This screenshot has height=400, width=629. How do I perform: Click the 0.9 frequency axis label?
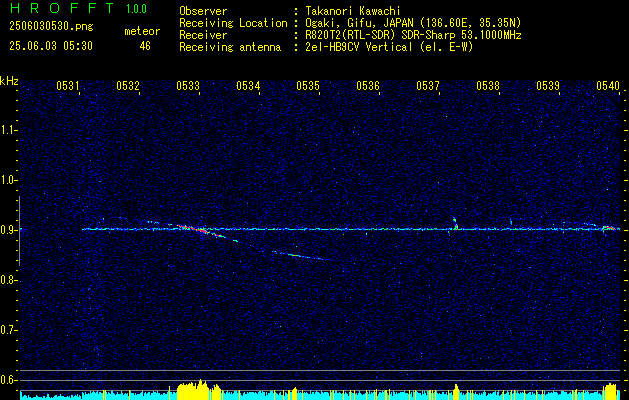tap(9, 230)
